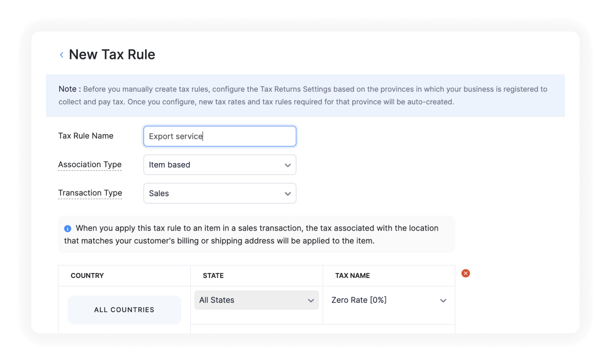Expand the All States dropdown
610x364 pixels.
tap(256, 300)
